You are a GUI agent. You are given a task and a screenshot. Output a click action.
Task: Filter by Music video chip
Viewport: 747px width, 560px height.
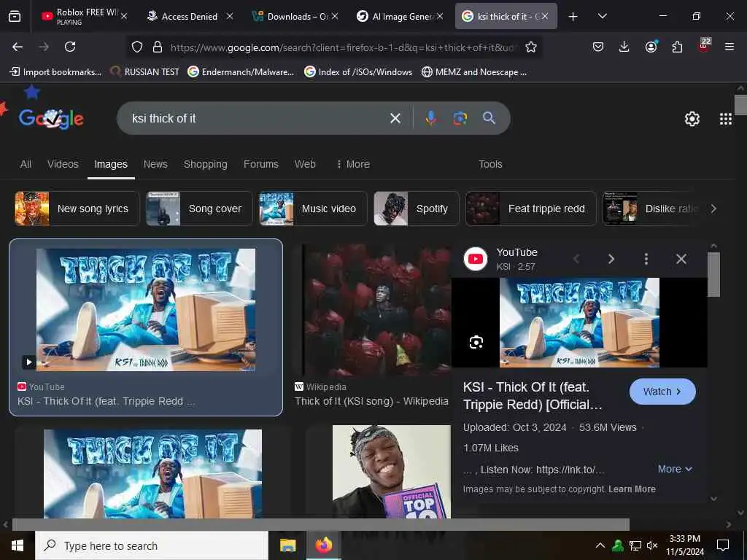pos(313,209)
